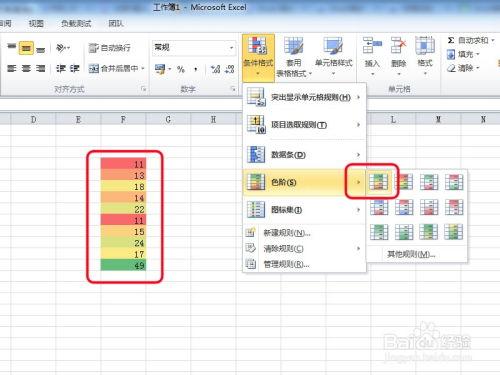Open 项目选取规则(T) submenu
Viewport: 500px width, 375px height.
coord(304,125)
